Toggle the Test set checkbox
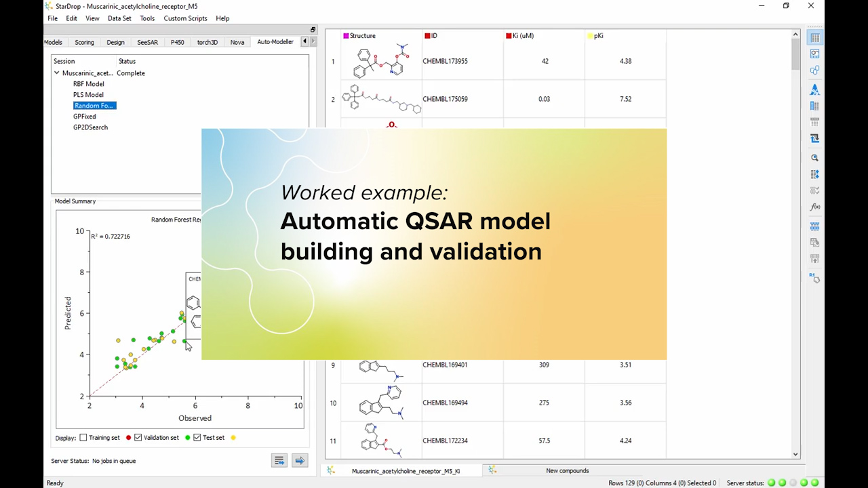This screenshot has width=868, height=488. (x=197, y=438)
